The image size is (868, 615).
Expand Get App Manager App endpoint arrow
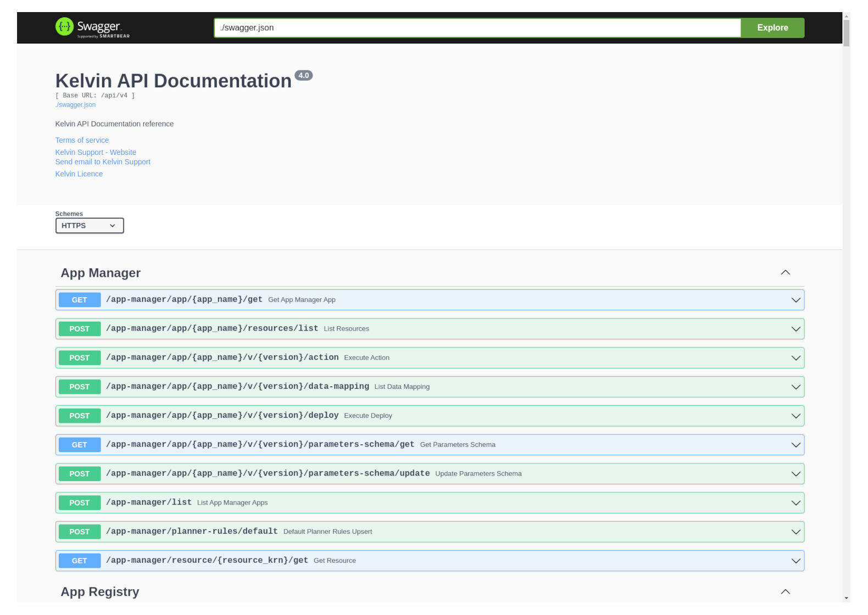[795, 300]
